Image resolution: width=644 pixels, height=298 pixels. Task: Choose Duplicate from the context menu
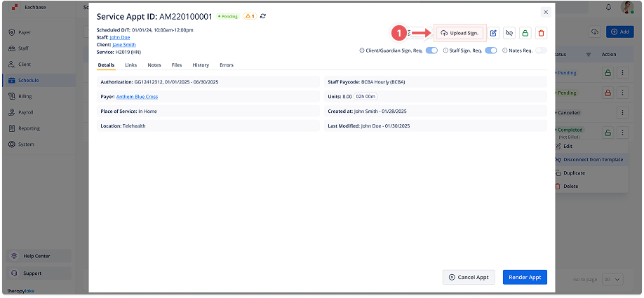tap(590, 172)
